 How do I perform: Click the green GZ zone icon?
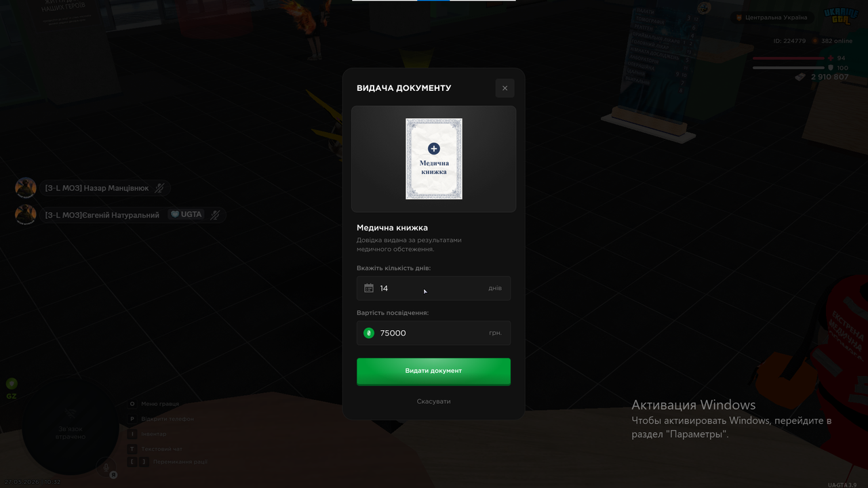12,384
